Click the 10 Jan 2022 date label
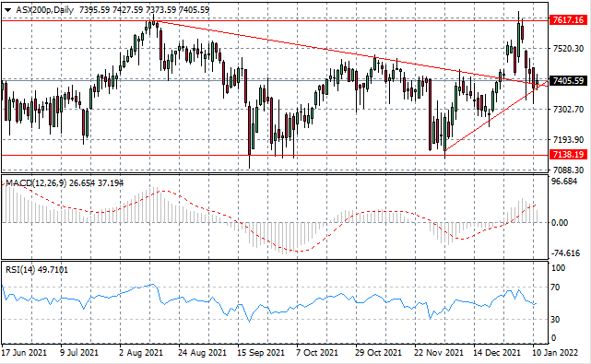Viewport: 591px width, 364px height. (555, 353)
